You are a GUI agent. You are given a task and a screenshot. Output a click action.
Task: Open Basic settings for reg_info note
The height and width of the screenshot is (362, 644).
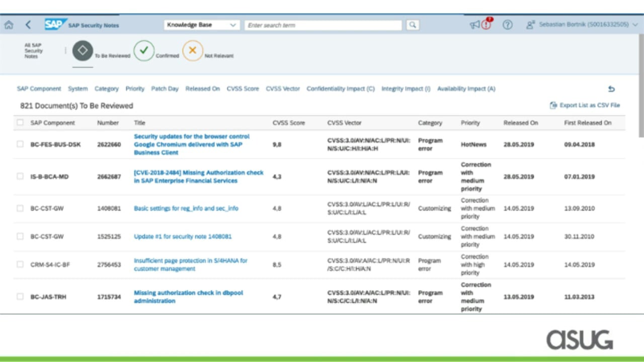pos(186,208)
